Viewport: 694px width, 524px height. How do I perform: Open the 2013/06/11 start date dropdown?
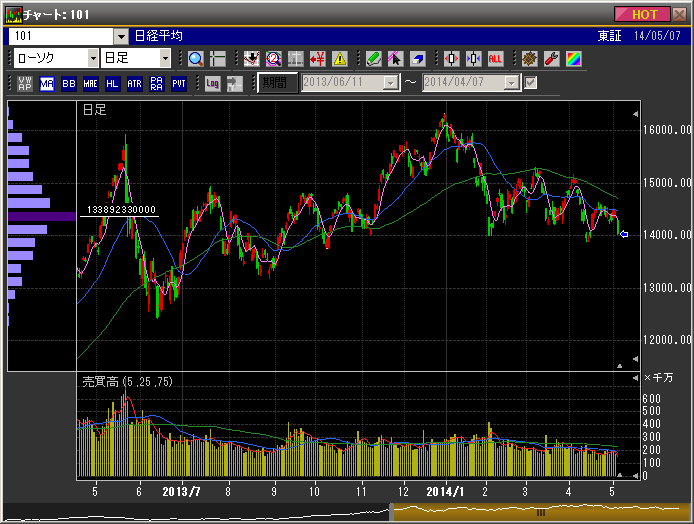390,83
